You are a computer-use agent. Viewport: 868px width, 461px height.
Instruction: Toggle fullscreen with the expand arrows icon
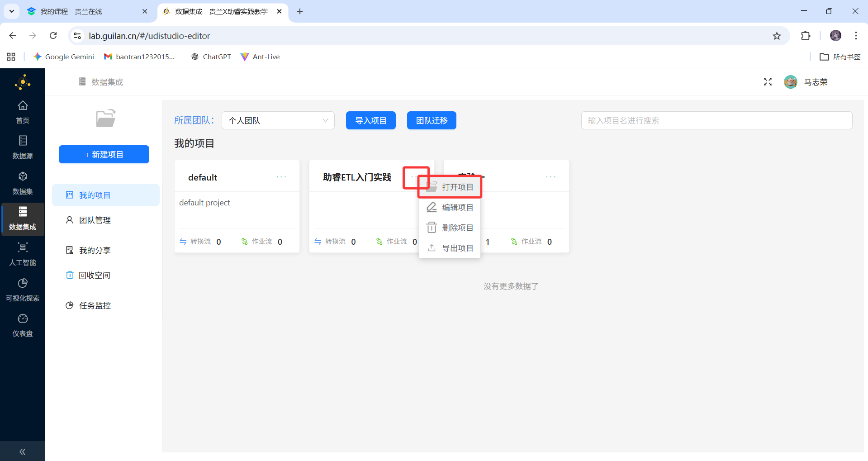pyautogui.click(x=768, y=82)
